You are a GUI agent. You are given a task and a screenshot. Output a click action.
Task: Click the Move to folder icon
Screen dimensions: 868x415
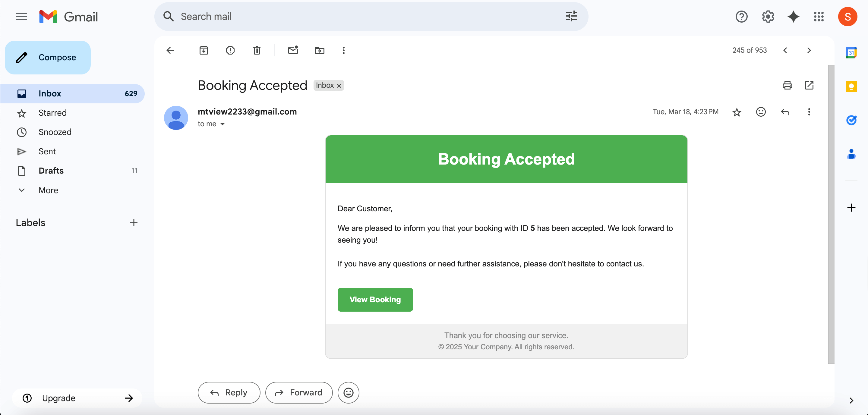pyautogui.click(x=319, y=51)
